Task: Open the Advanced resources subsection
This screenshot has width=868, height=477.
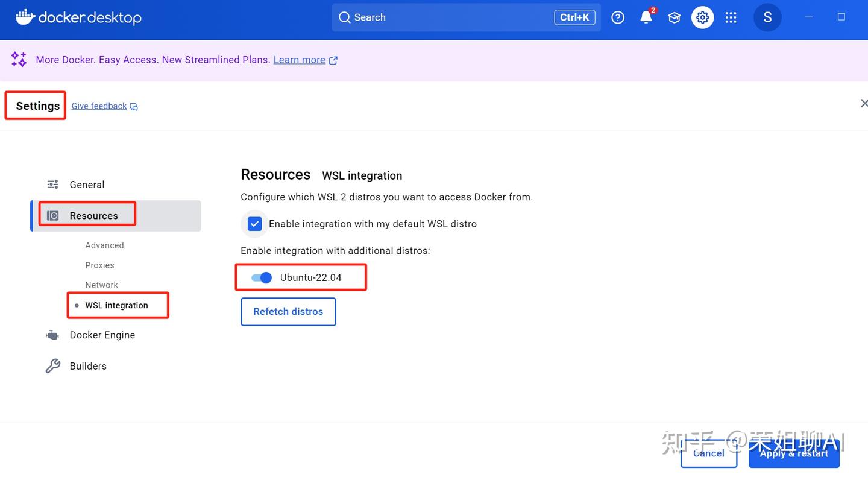Action: coord(104,245)
